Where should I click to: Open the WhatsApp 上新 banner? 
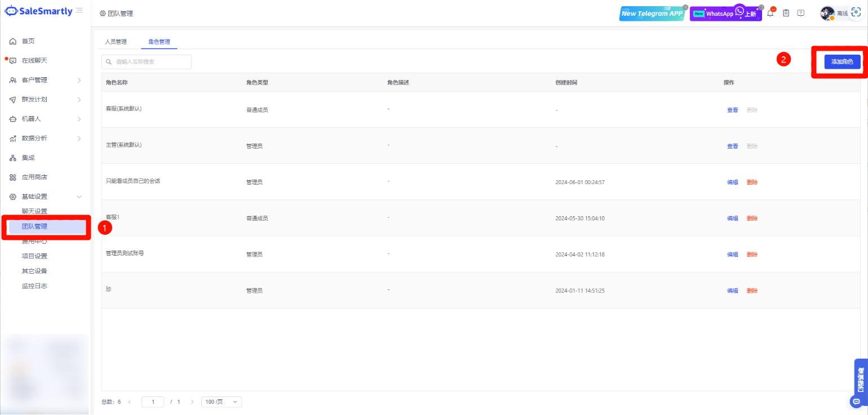coord(726,14)
